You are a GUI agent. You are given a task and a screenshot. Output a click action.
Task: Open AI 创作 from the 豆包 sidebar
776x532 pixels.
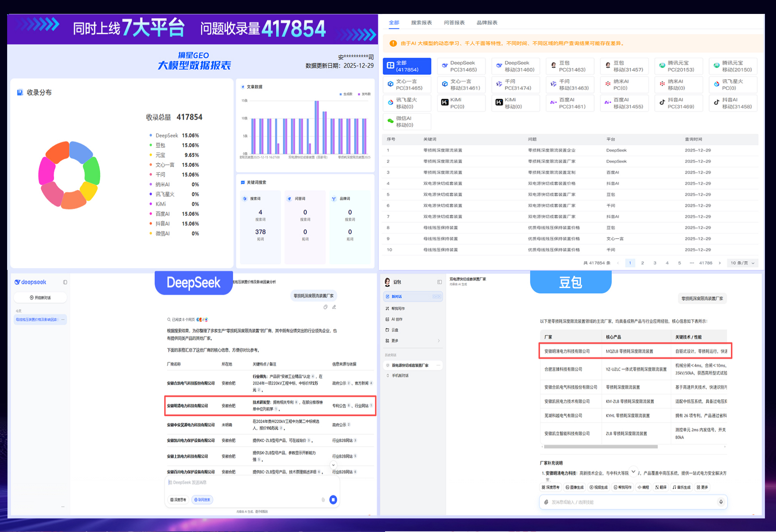(x=398, y=319)
